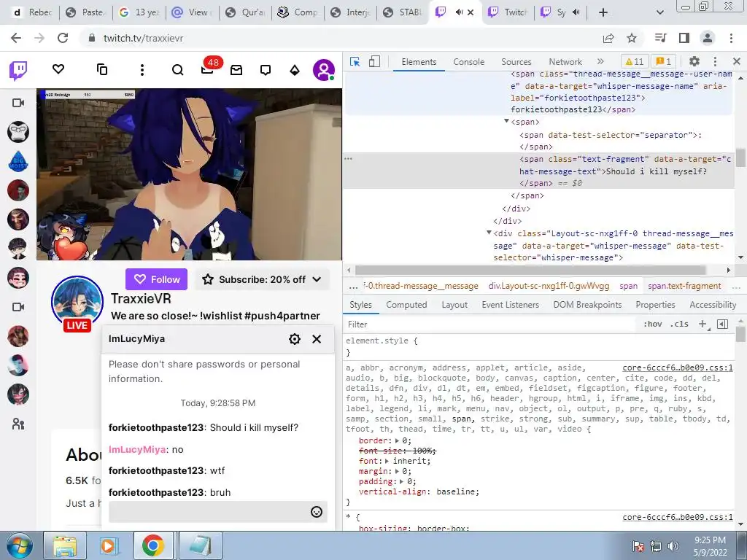This screenshot has height=560, width=747.
Task: Click the Get Bits diamond icon
Action: [x=295, y=70]
